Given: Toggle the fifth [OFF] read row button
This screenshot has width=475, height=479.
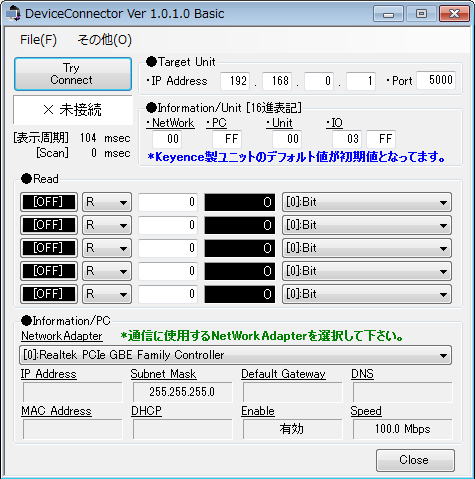Looking at the screenshot, I should [x=49, y=294].
